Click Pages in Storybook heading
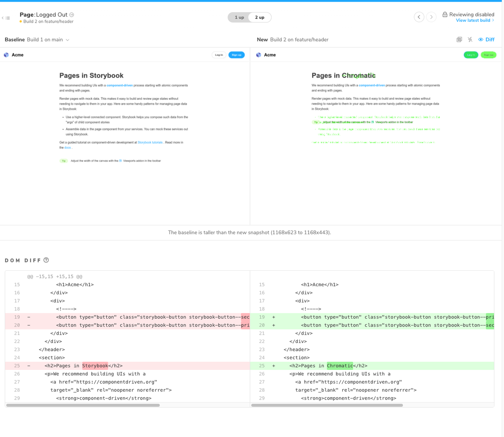 (91, 76)
